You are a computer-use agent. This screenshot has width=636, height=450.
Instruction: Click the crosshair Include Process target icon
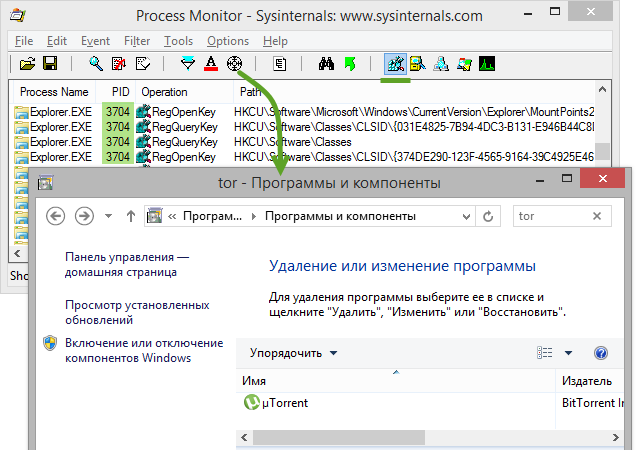coord(234,64)
